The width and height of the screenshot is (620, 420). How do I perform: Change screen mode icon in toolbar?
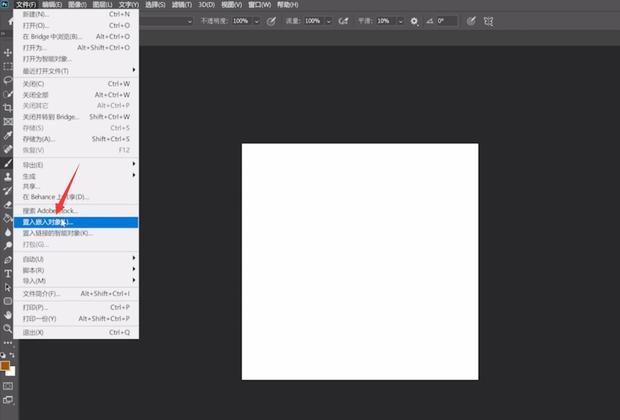(x=8, y=400)
